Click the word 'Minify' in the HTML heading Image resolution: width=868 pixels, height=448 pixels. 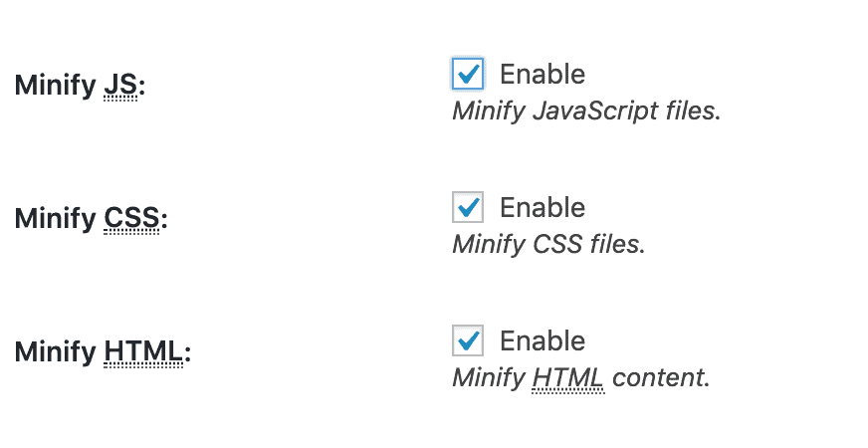pos(56,353)
